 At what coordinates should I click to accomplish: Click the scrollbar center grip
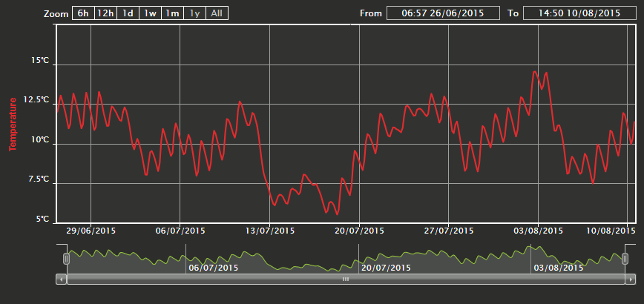345,280
